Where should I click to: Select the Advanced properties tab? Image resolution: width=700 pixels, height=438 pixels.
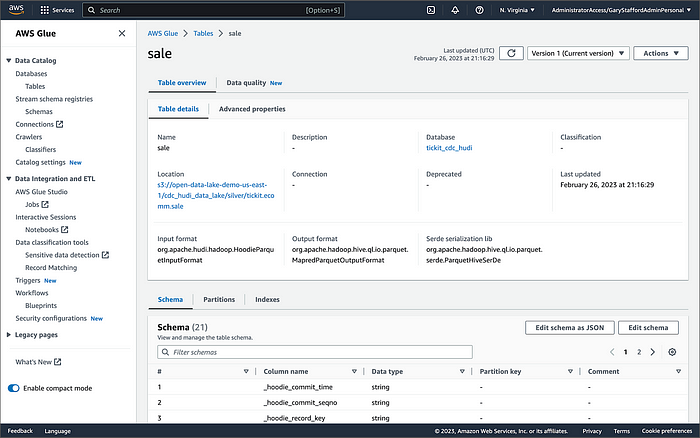click(252, 109)
